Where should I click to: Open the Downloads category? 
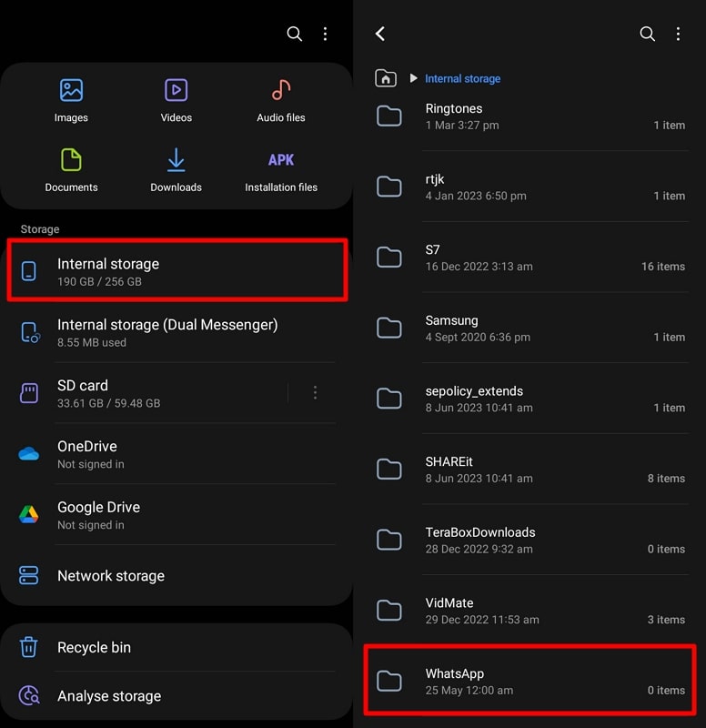pos(176,168)
